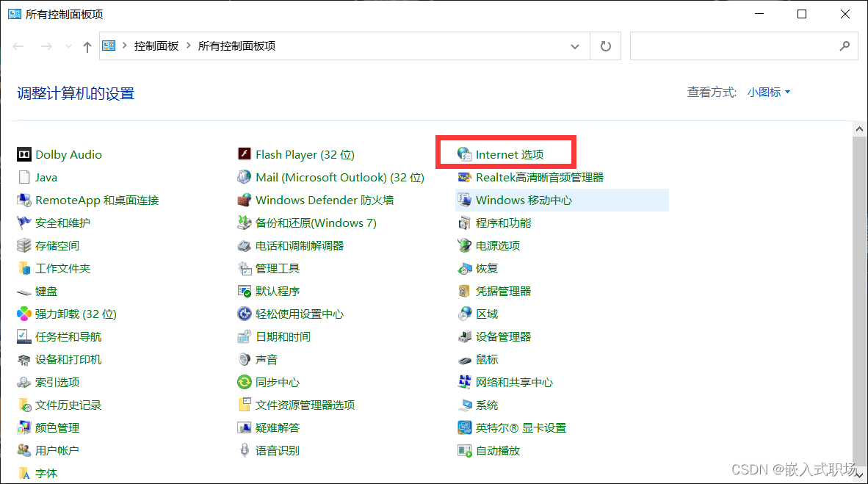Click the 语音识别 microphone icon
The image size is (868, 484).
coord(244,450)
